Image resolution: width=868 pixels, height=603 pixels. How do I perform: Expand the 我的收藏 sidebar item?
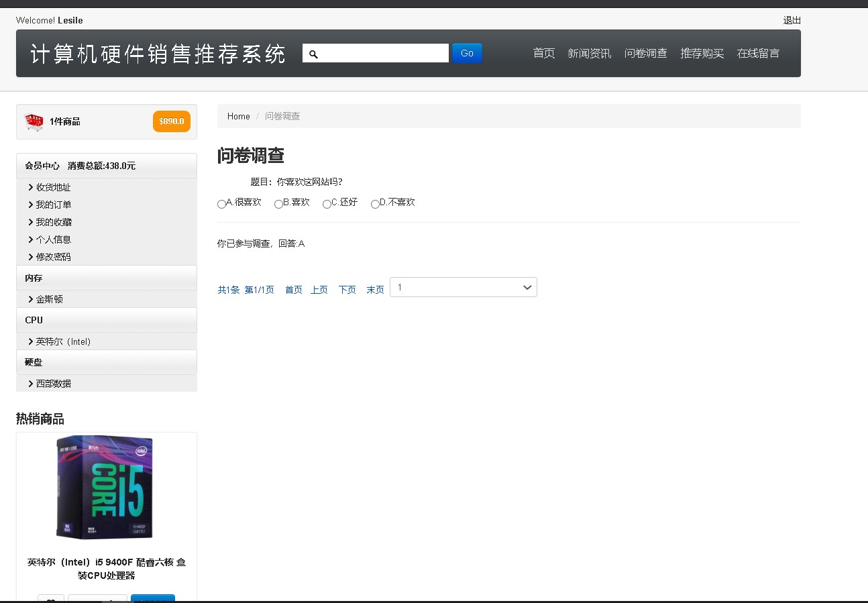[54, 222]
